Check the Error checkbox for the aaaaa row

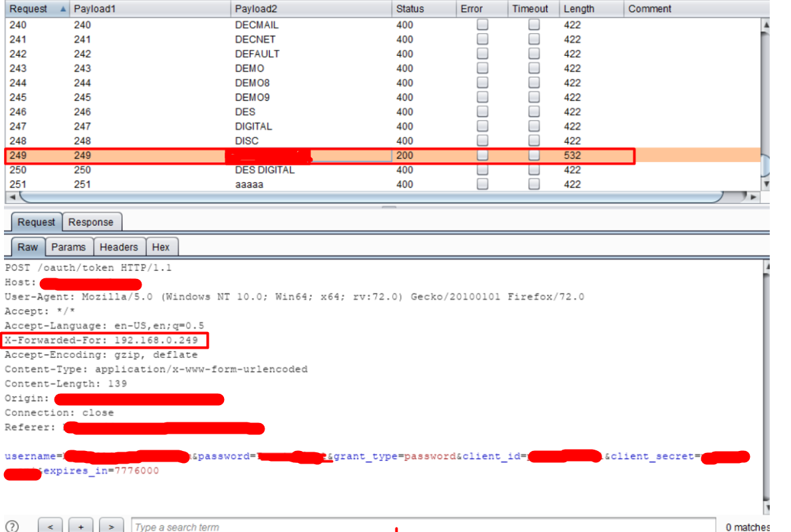[481, 183]
